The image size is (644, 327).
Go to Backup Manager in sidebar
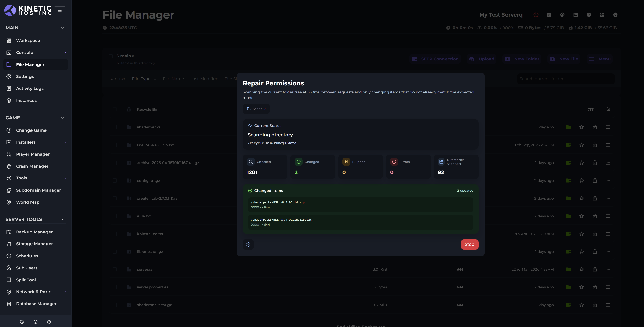(34, 232)
